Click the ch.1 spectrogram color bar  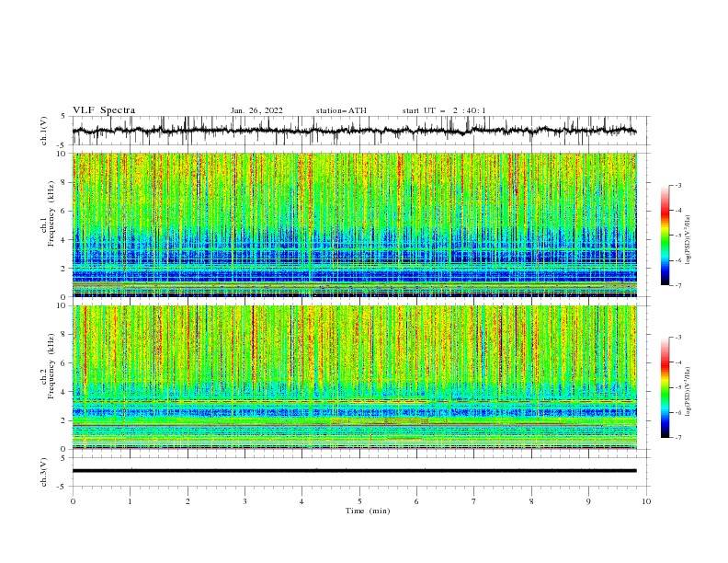665,235
